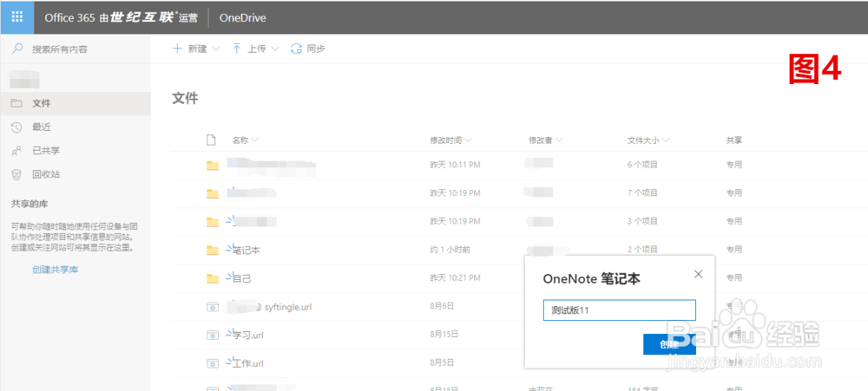Click 约 1 小时前 modified time

click(450, 250)
